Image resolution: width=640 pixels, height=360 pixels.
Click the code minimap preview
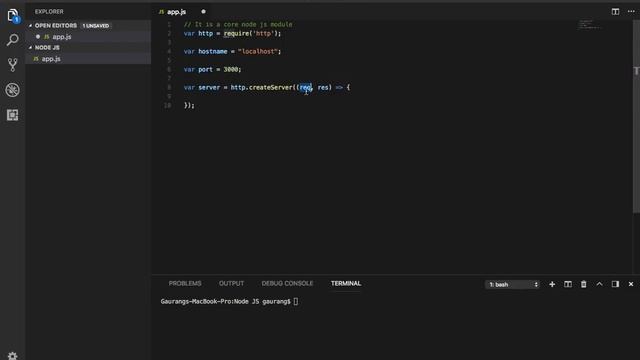tap(589, 24)
